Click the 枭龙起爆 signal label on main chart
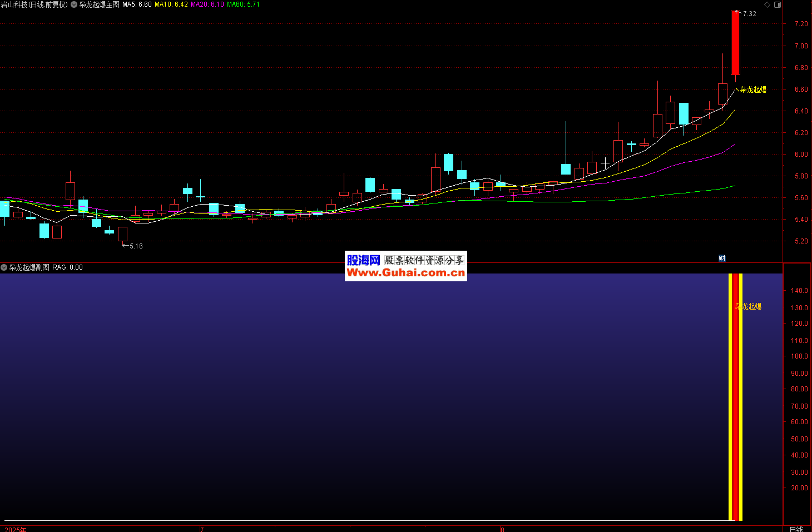This screenshot has height=532, width=812. click(x=753, y=90)
